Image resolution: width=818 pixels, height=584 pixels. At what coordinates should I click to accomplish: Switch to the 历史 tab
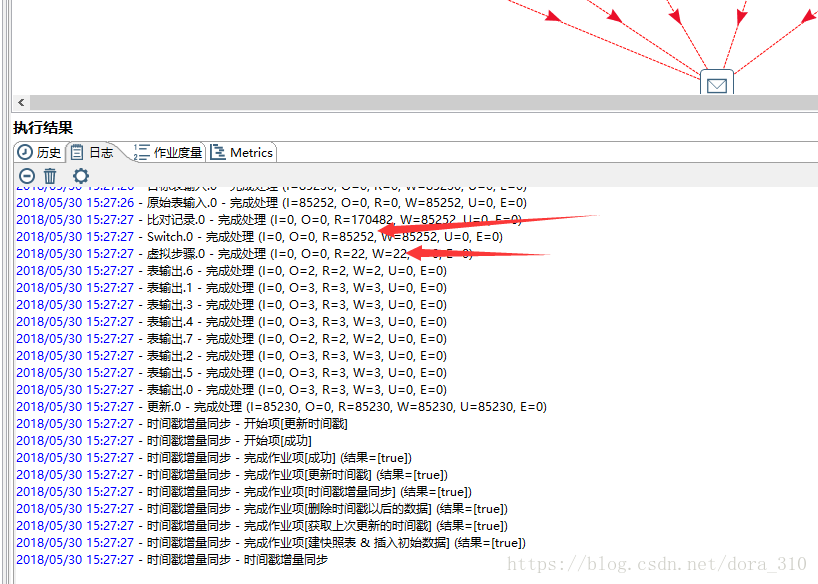coord(40,153)
